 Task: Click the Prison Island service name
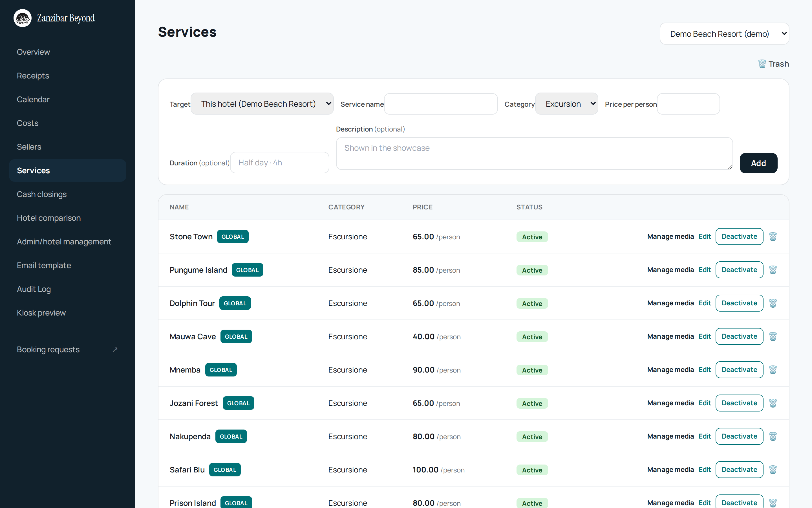tap(193, 503)
